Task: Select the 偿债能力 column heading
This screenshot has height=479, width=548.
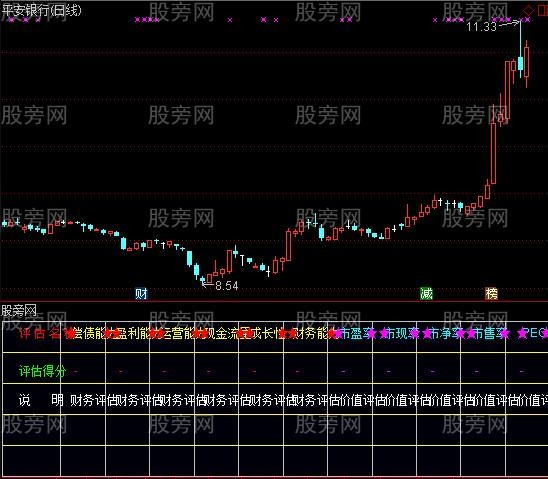Action: pos(92,334)
